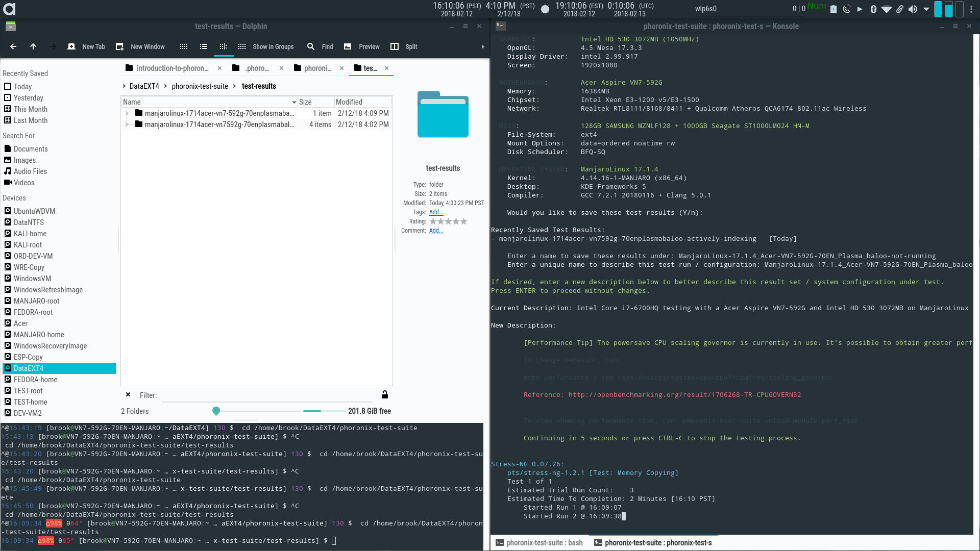Expand folder modified 4:02 PM
This screenshot has height=551, width=980.
pyautogui.click(x=127, y=124)
